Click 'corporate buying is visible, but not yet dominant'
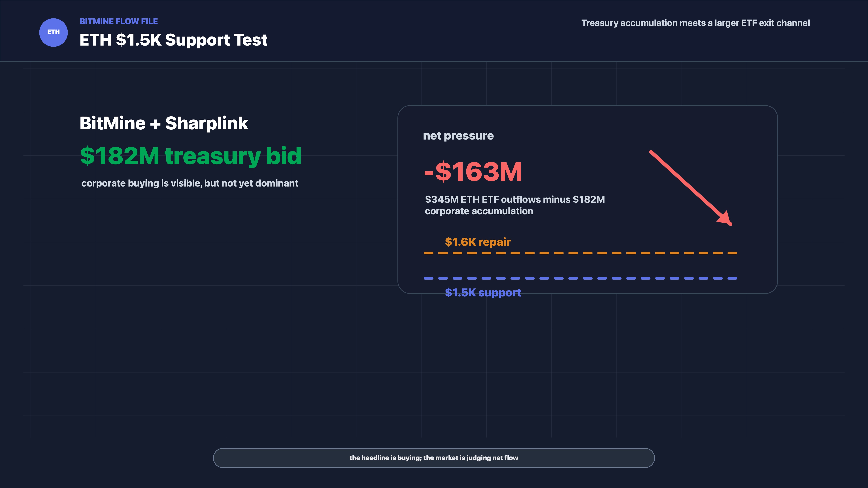This screenshot has height=488, width=868. (x=190, y=183)
